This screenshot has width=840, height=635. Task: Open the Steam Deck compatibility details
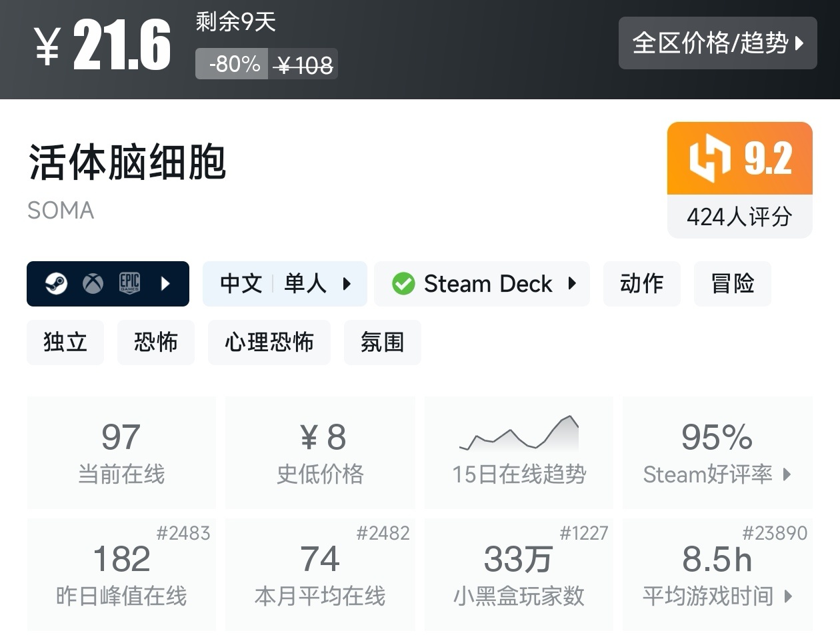(x=572, y=284)
